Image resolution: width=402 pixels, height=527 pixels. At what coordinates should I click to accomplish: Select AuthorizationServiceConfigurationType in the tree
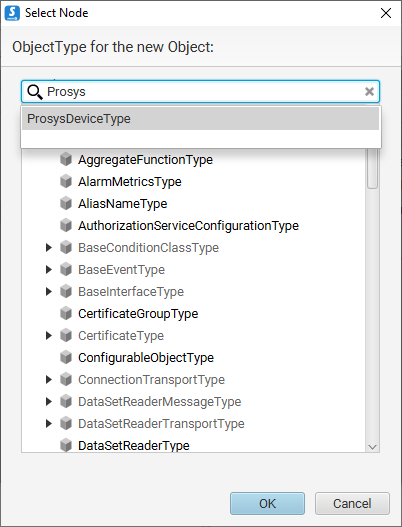188,226
